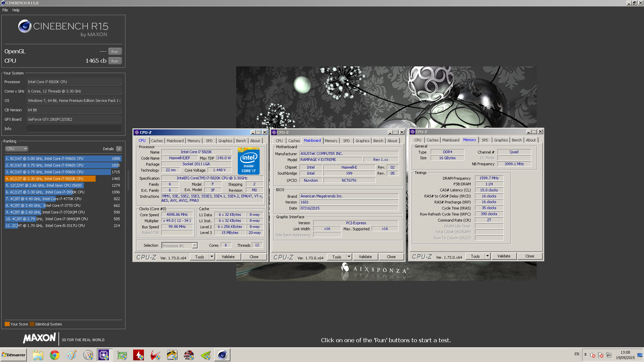Viewport: 644px width, 362px height.
Task: Open the File menu
Action: [5, 10]
